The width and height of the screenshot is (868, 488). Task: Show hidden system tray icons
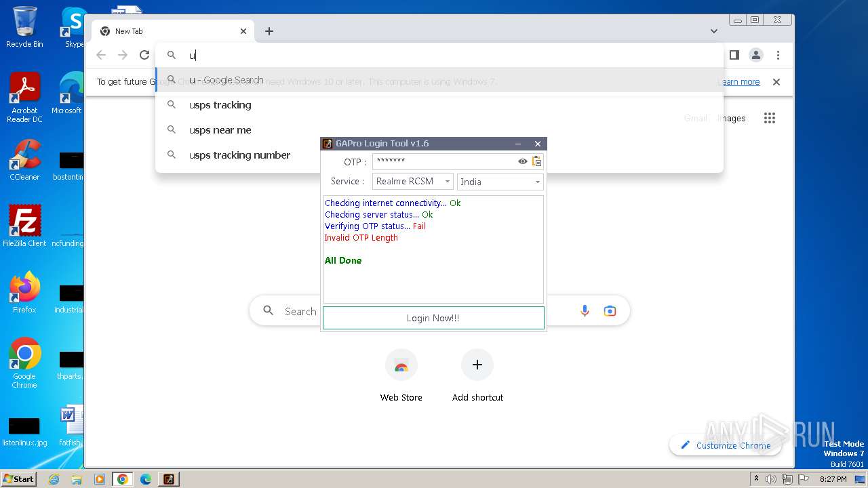coord(756,479)
